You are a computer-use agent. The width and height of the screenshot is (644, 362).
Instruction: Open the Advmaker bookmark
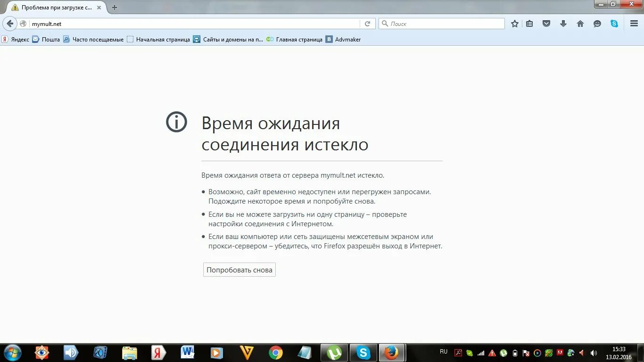343,40
